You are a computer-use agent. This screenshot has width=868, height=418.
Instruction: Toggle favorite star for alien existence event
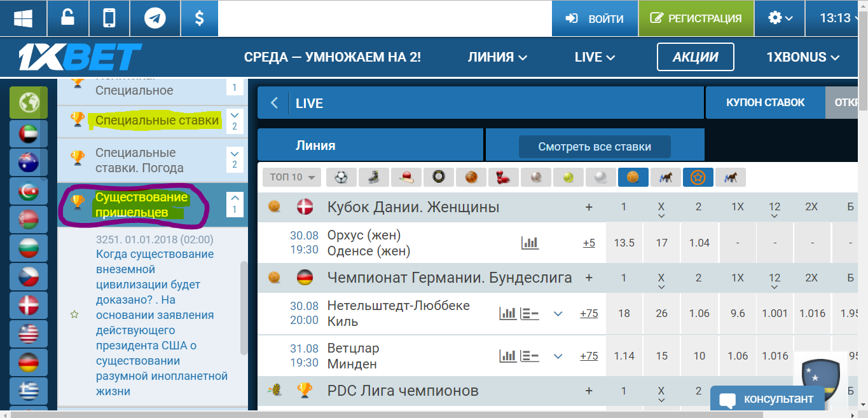tap(74, 314)
